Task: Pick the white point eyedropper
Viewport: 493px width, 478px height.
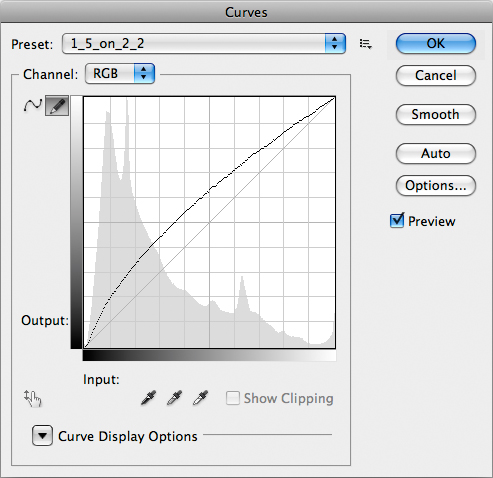Action: 200,398
